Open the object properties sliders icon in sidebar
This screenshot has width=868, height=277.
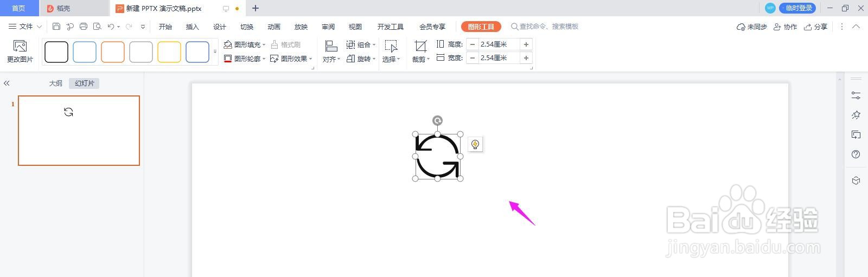(x=856, y=95)
